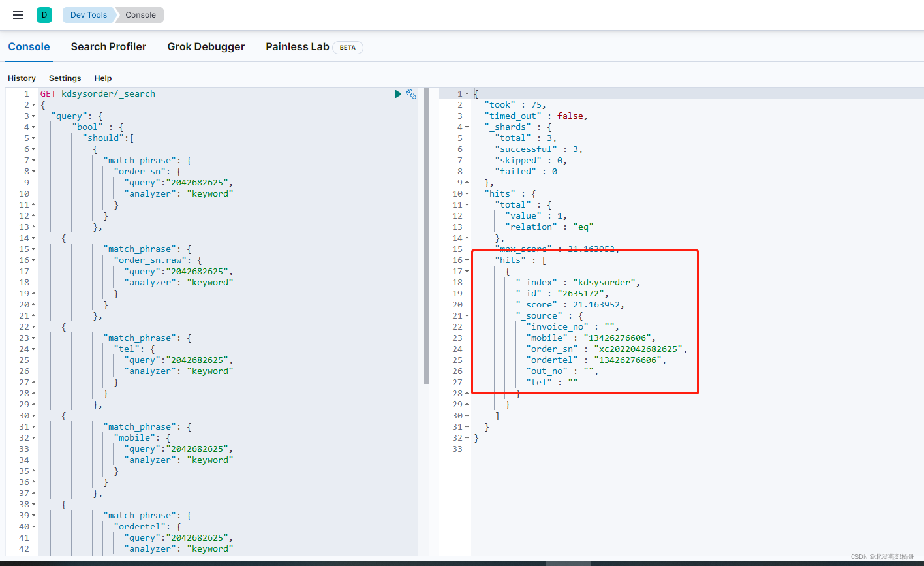The width and height of the screenshot is (924, 566).
Task: Click the green D space avatar
Action: point(44,15)
